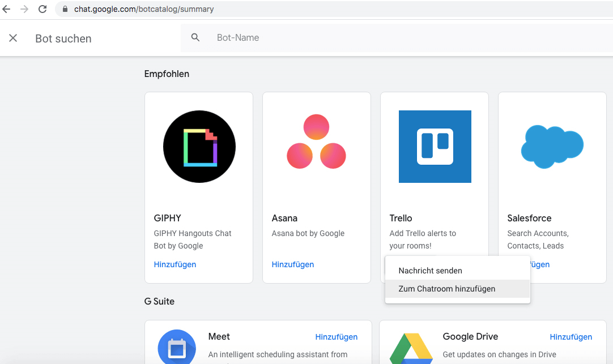Click the G Suite section heading
The image size is (613, 364).
pyautogui.click(x=159, y=301)
